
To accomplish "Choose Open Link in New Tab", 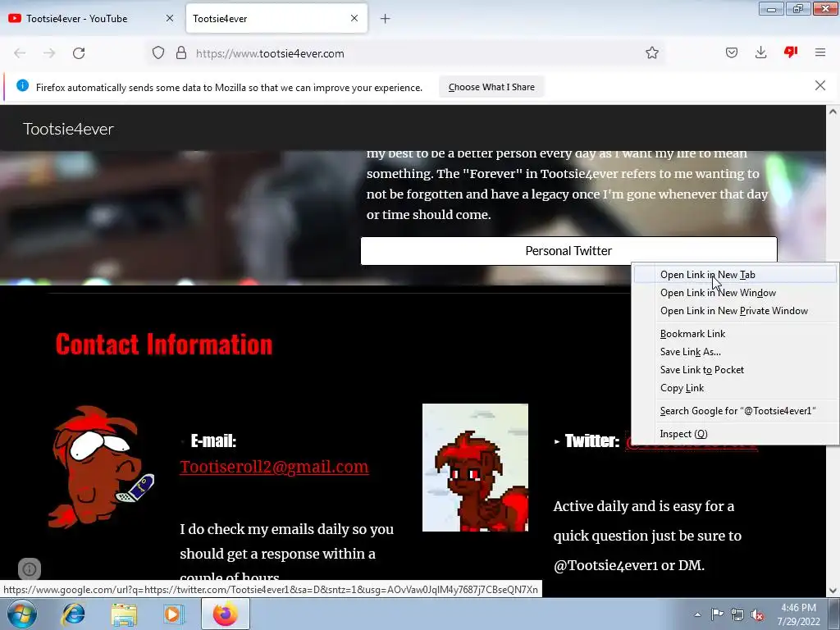I will (735, 275).
